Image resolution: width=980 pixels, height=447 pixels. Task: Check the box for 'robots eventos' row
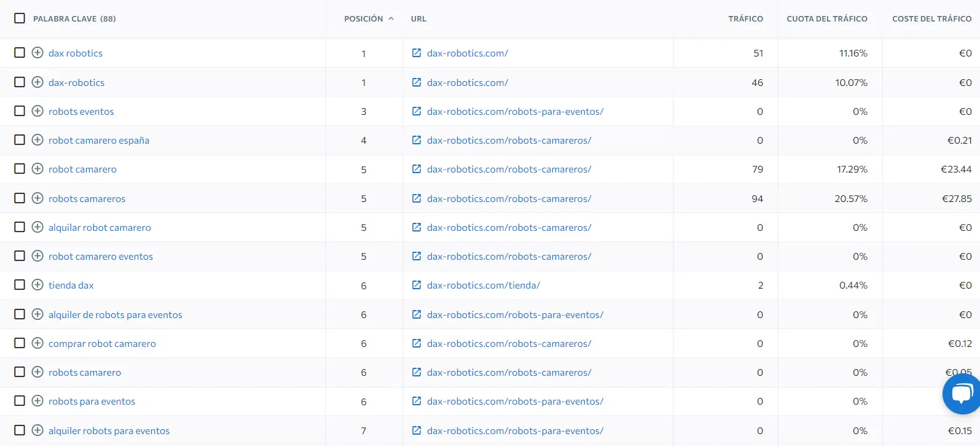(x=20, y=111)
